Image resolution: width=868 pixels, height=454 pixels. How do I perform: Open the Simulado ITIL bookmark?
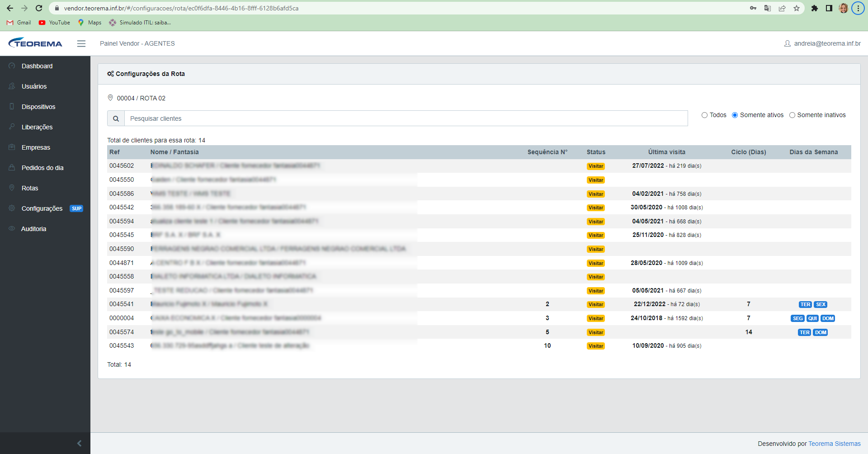click(x=140, y=23)
